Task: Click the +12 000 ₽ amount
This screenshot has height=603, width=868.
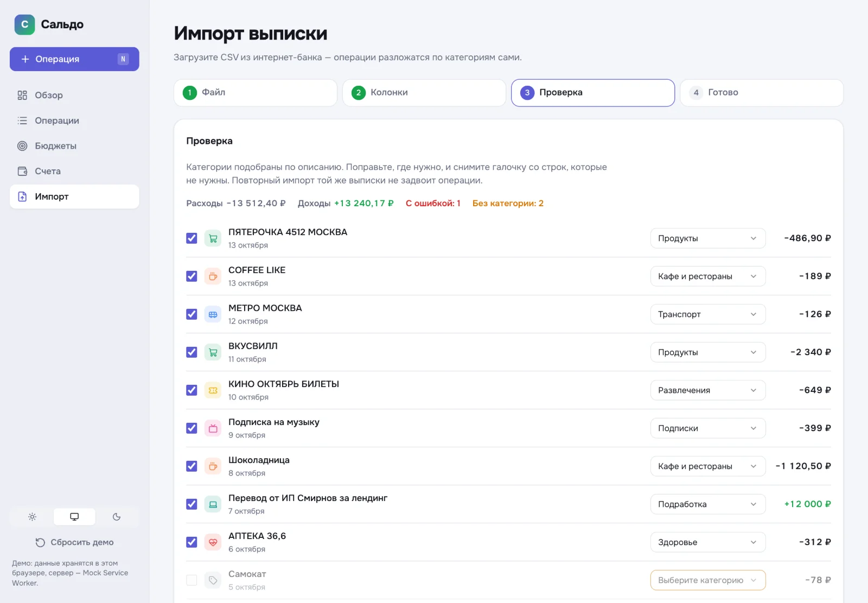Action: [807, 504]
